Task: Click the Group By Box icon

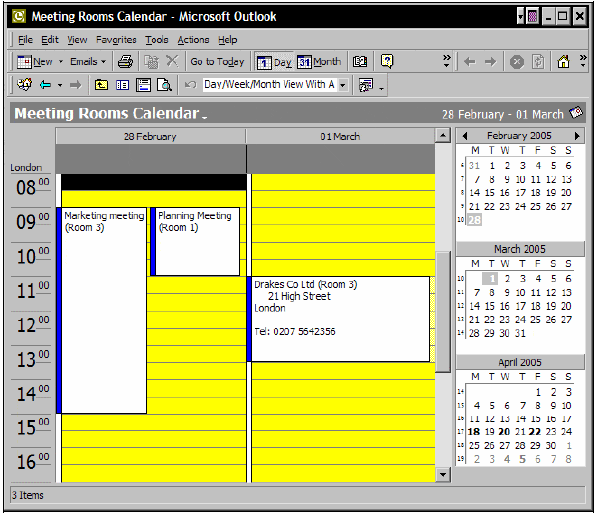Action: click(367, 85)
